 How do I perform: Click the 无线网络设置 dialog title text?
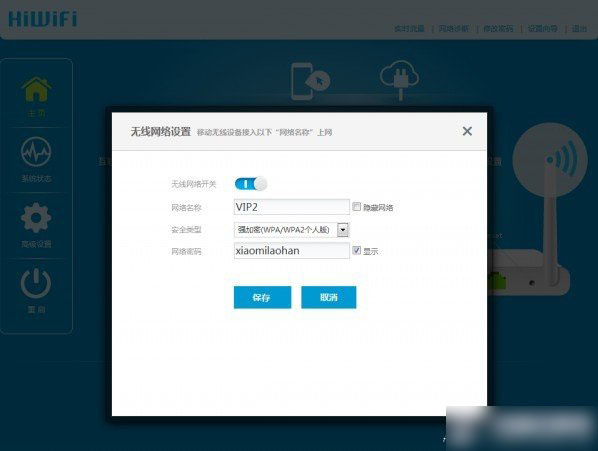point(161,132)
